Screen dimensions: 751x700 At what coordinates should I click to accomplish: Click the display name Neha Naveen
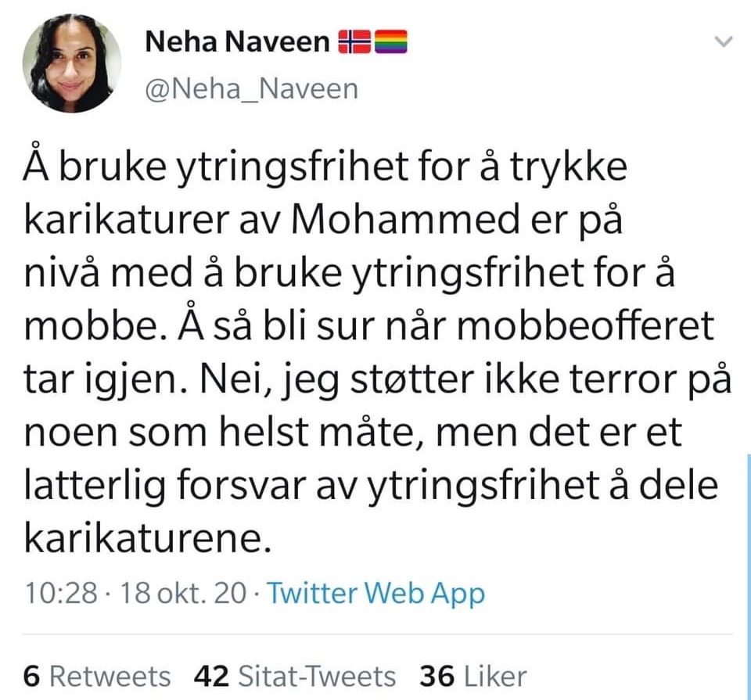click(x=237, y=41)
